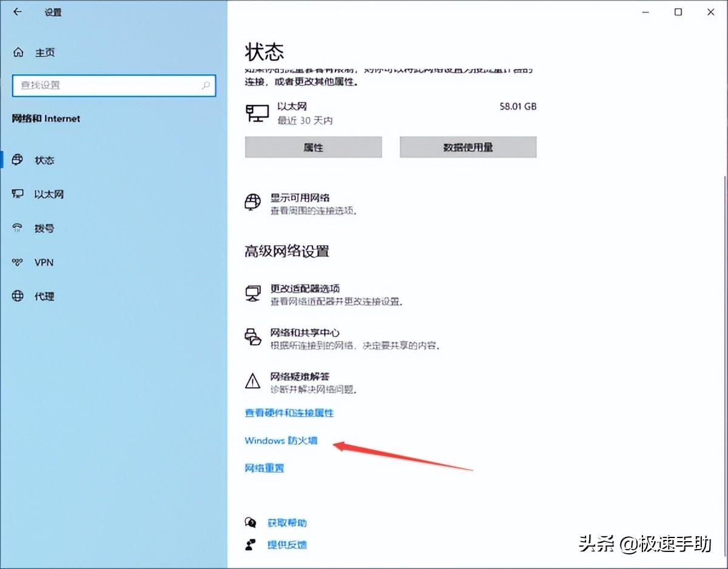Screen dimensions: 728x569
Task: Click the globe icon beside 代理
Action: pyautogui.click(x=17, y=296)
